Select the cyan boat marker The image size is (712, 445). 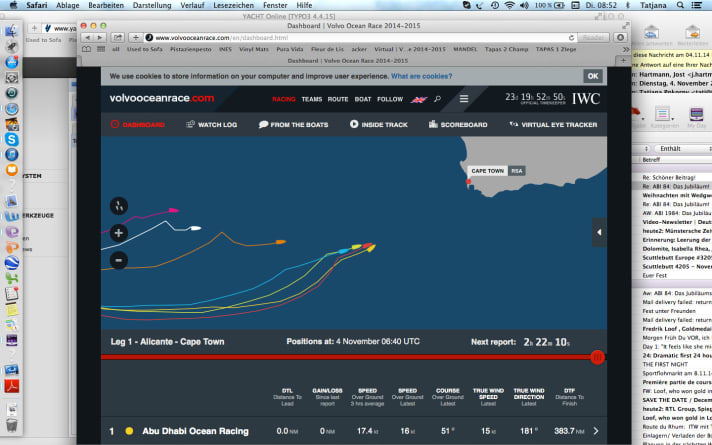click(x=344, y=251)
